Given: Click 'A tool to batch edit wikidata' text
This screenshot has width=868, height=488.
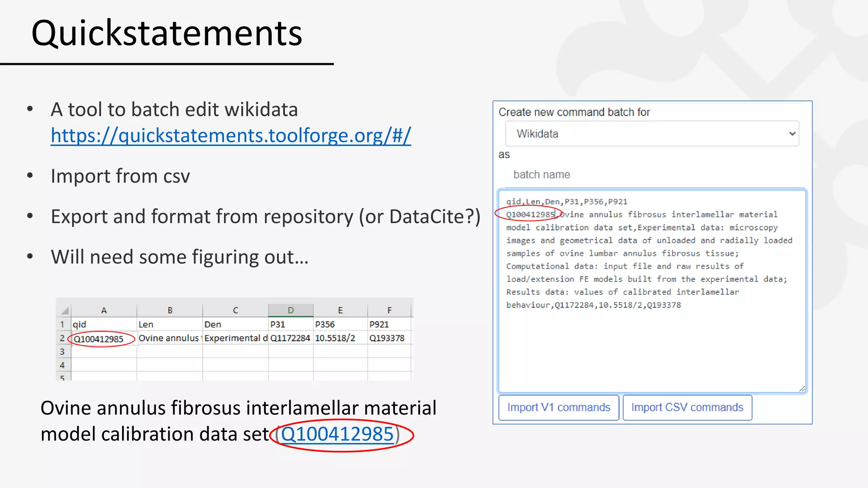Looking at the screenshot, I should (174, 109).
